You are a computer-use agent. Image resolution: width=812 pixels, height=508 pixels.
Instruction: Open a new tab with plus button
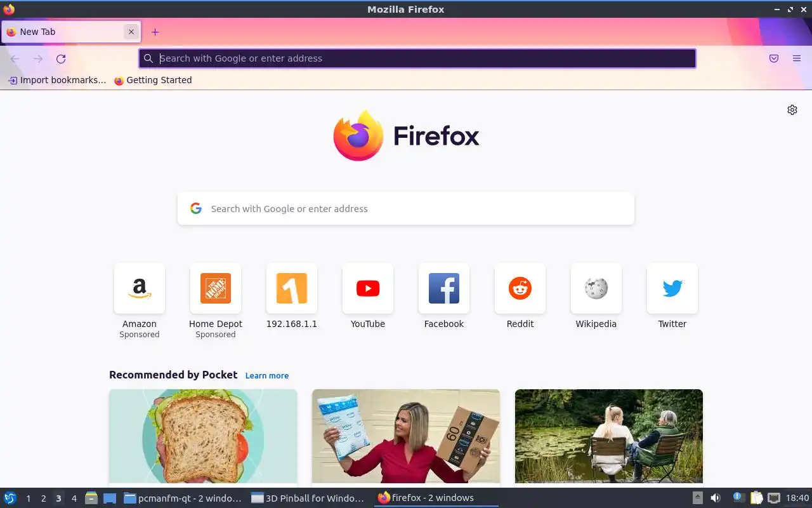pos(155,32)
